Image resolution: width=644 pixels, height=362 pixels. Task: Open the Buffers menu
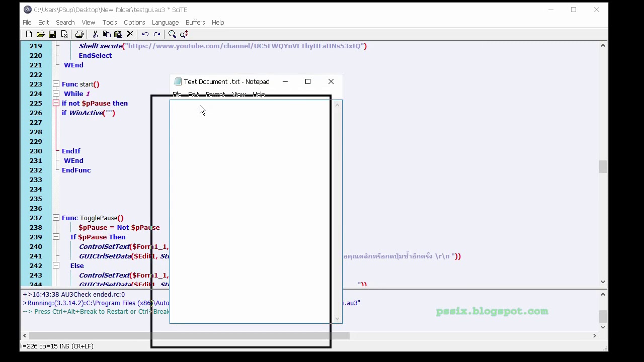coord(195,22)
